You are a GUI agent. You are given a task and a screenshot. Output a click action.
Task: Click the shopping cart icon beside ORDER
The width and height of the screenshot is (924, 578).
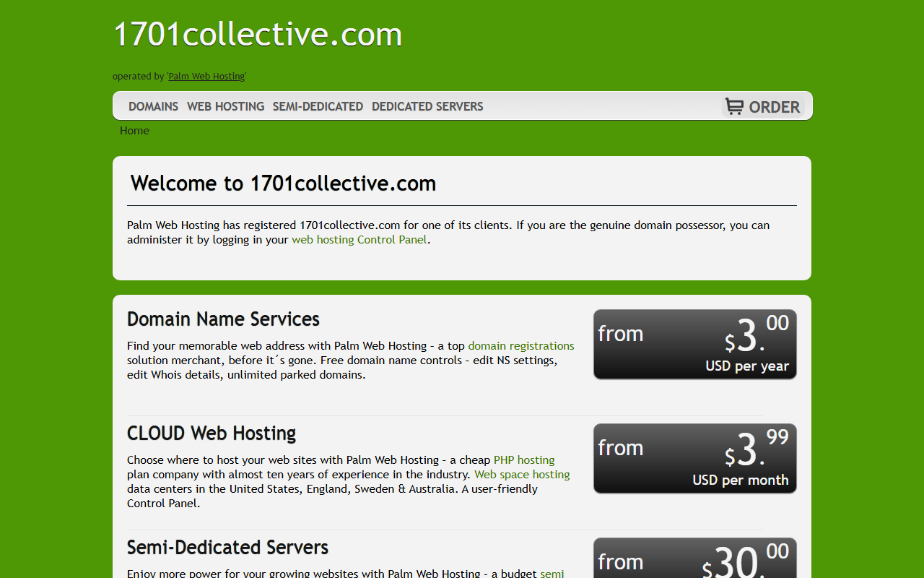click(x=734, y=106)
